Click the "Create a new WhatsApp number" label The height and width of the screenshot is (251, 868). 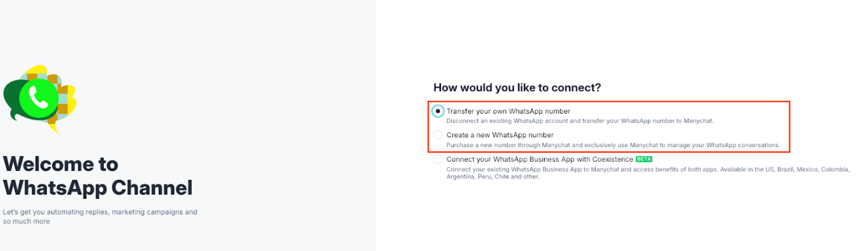tap(500, 135)
